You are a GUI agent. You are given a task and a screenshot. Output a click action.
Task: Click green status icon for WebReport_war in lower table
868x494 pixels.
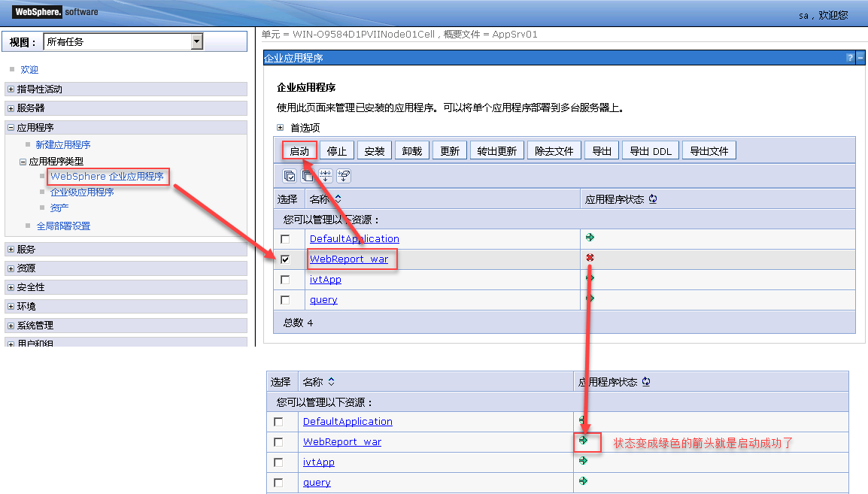[583, 441]
